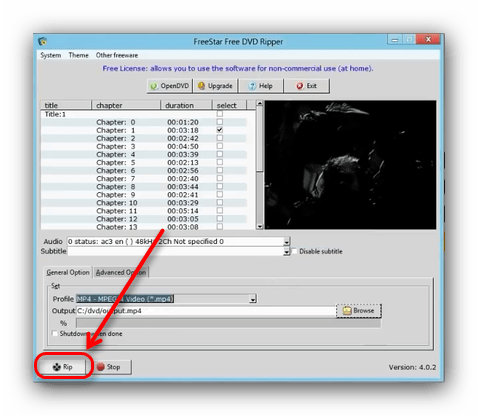The image size is (478, 416).
Task: Click the Free License notice text
Action: coord(238,68)
